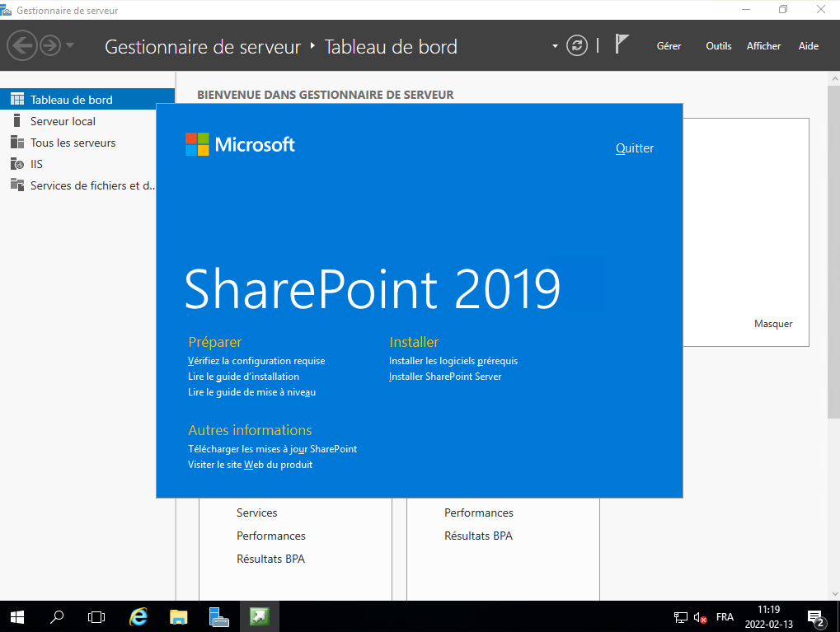Click Visiter le site Web du produit

(x=250, y=465)
